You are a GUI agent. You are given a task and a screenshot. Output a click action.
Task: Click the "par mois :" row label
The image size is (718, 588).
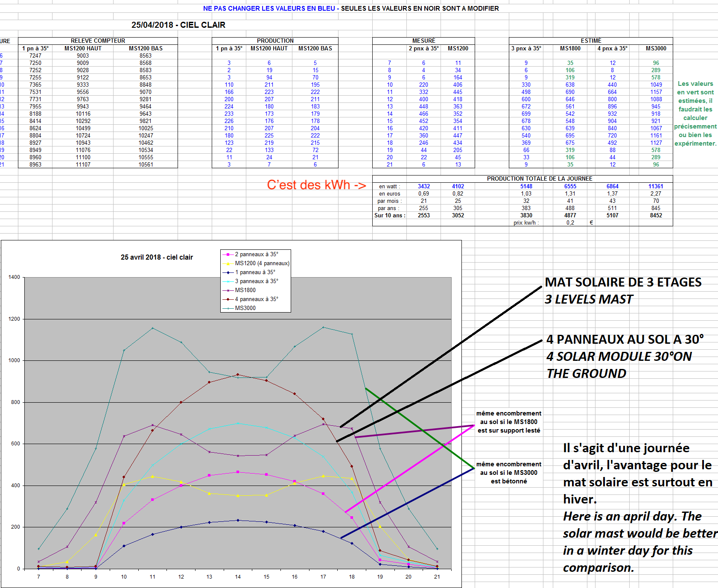pos(389,201)
